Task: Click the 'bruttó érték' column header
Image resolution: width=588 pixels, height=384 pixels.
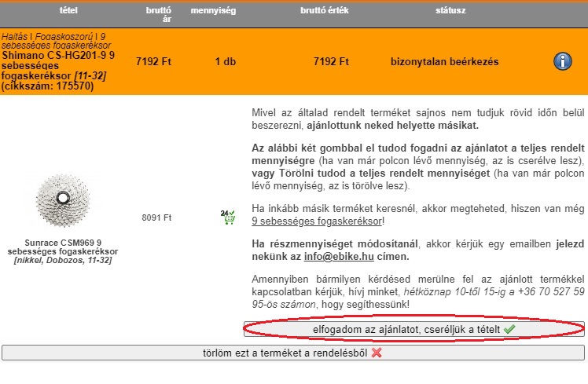Action: tap(325, 10)
